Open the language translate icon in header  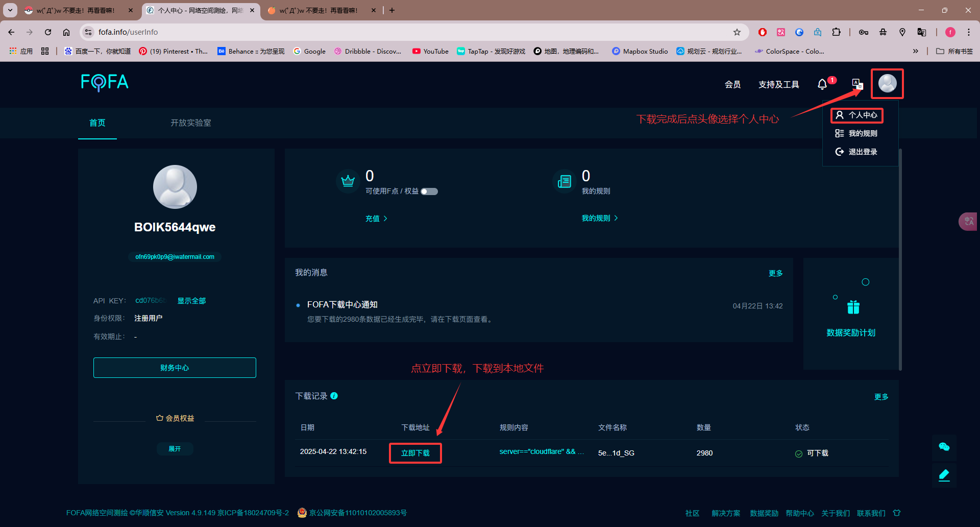(x=857, y=84)
